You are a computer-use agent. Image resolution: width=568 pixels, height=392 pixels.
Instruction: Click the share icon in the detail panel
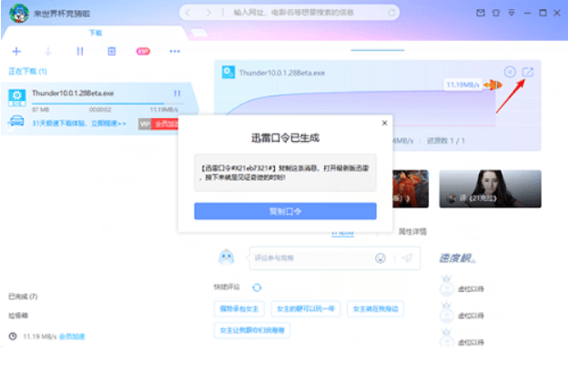click(x=528, y=72)
